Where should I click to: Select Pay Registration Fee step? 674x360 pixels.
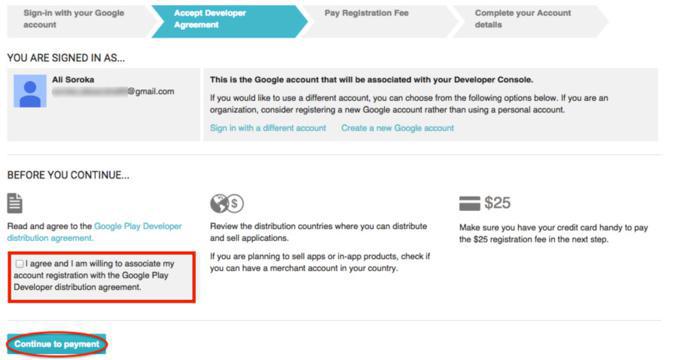click(380, 19)
